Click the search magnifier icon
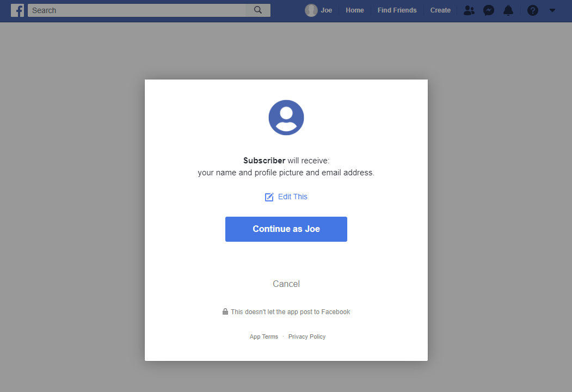 258,10
